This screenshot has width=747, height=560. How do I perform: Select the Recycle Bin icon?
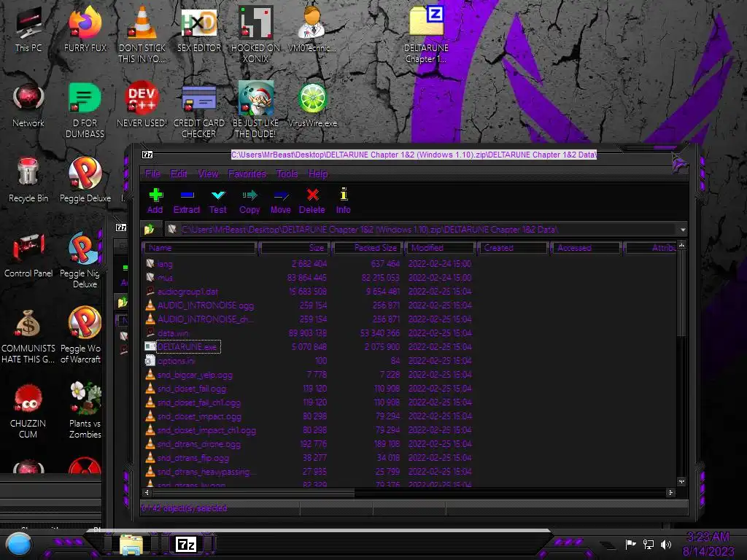[x=28, y=180]
